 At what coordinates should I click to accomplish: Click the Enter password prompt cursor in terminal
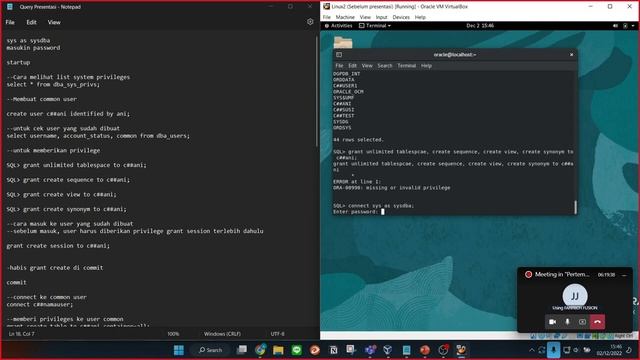(382, 211)
